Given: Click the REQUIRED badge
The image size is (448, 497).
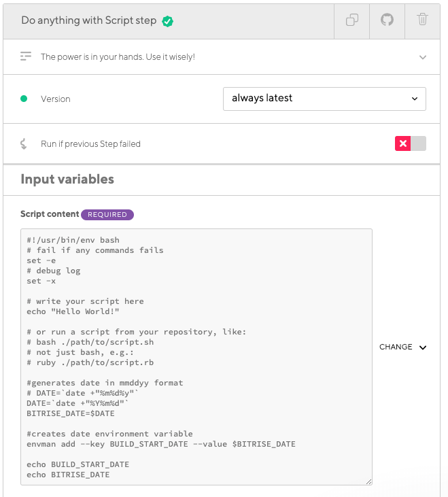Looking at the screenshot, I should point(107,215).
